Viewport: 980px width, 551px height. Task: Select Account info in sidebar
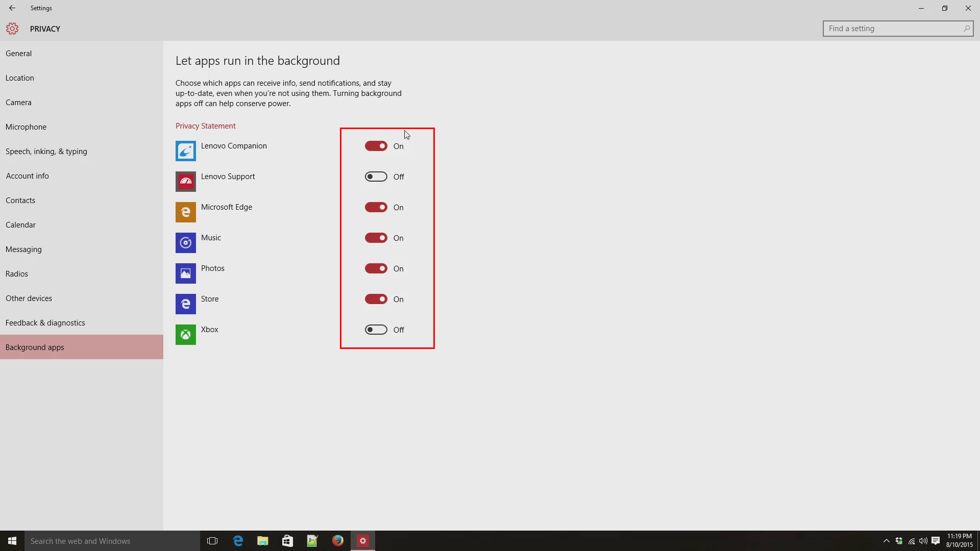coord(82,176)
